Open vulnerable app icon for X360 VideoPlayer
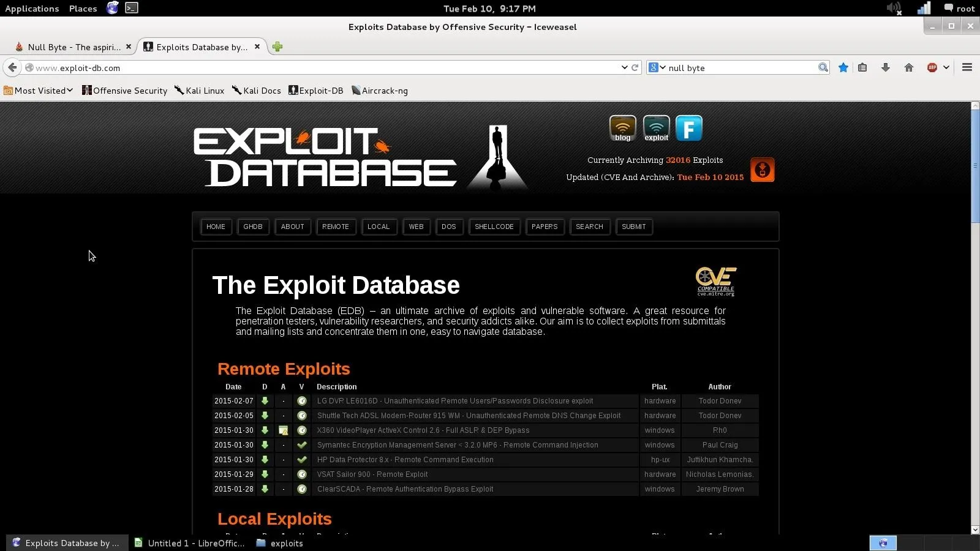 (x=283, y=430)
